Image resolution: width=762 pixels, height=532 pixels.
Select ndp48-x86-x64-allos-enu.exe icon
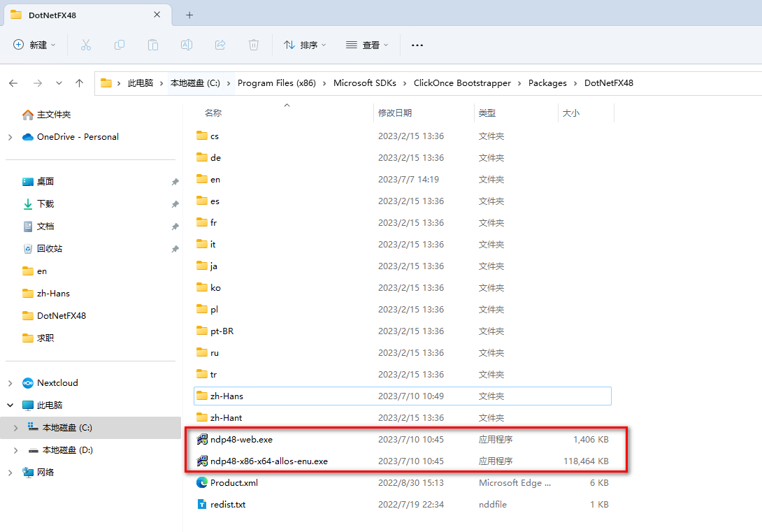(x=201, y=461)
